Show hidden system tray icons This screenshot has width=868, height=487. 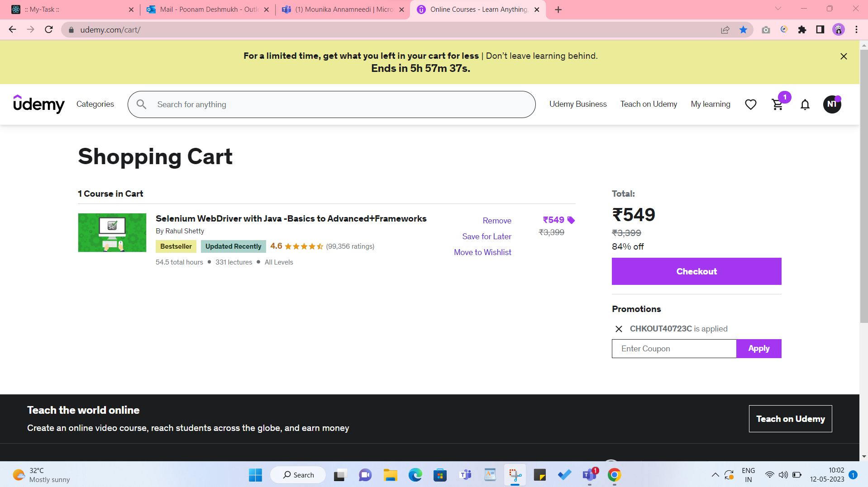pos(715,475)
